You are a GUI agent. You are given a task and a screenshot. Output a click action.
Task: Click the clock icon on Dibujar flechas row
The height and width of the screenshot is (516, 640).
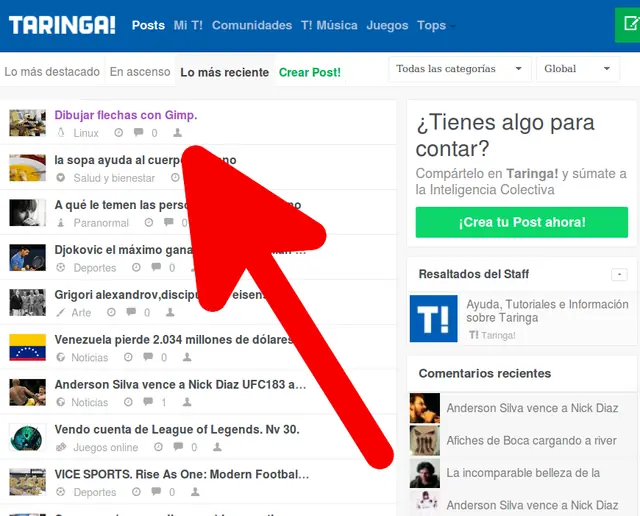(118, 133)
